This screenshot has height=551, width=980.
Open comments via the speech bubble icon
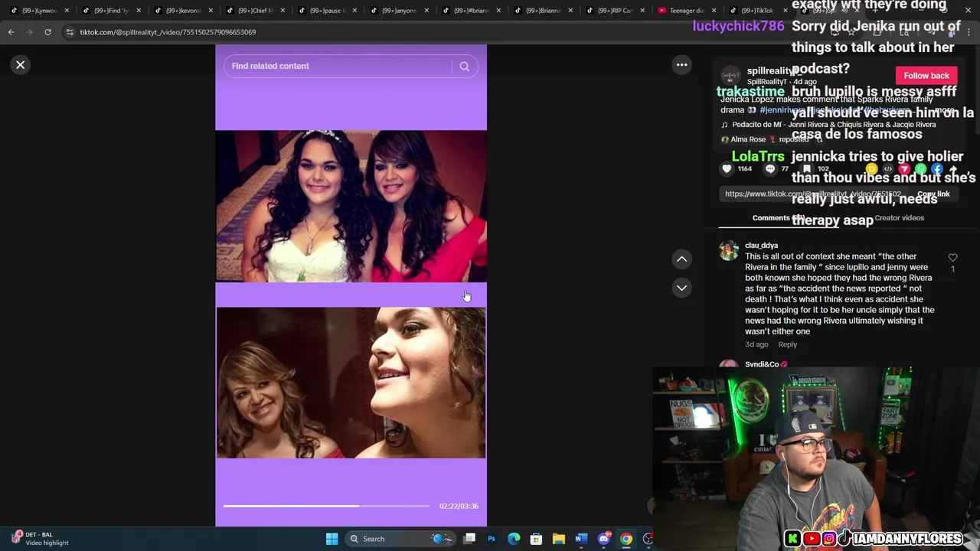click(x=770, y=169)
